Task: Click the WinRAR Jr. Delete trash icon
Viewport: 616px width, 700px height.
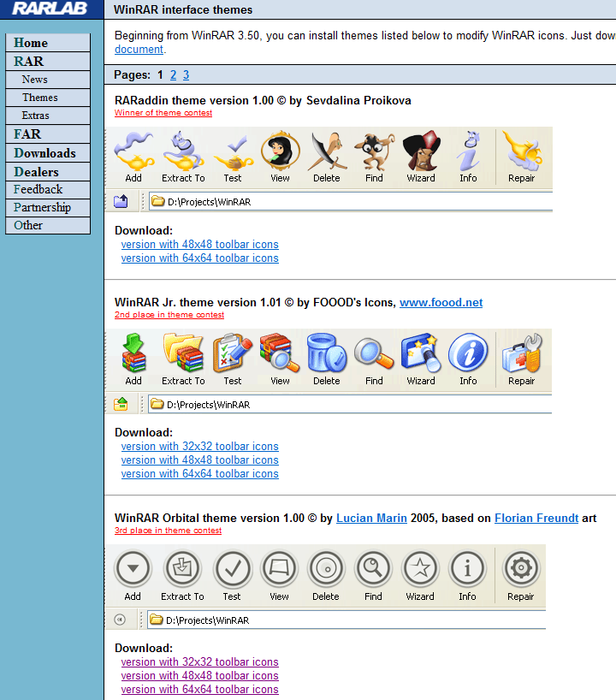Action: pos(327,353)
